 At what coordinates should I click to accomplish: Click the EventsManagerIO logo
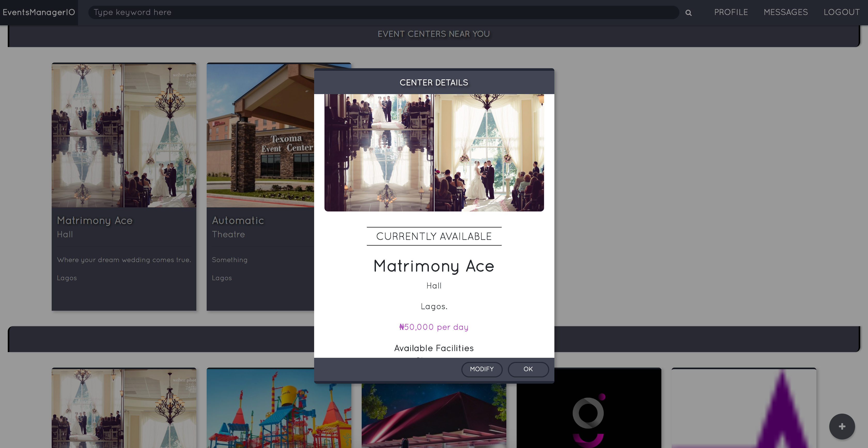[x=39, y=12]
